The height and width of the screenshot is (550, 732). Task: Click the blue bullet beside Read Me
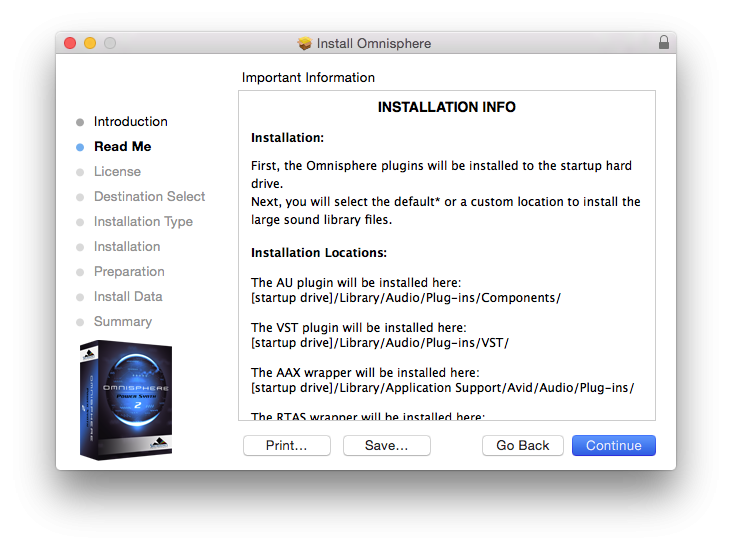[80, 147]
